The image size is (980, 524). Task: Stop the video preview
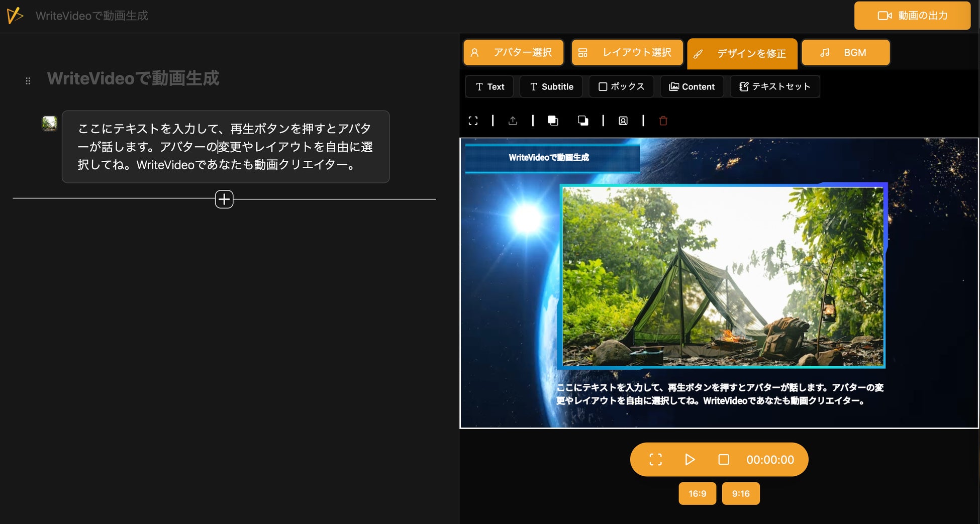pos(724,460)
